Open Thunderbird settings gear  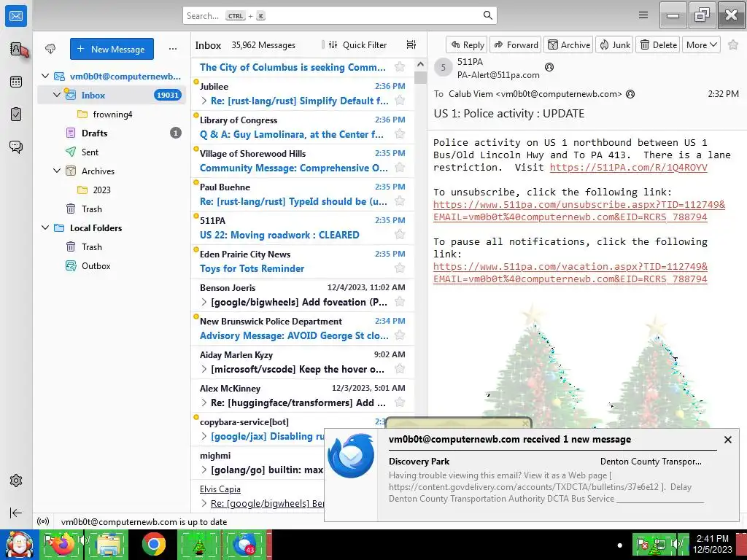coord(16,481)
